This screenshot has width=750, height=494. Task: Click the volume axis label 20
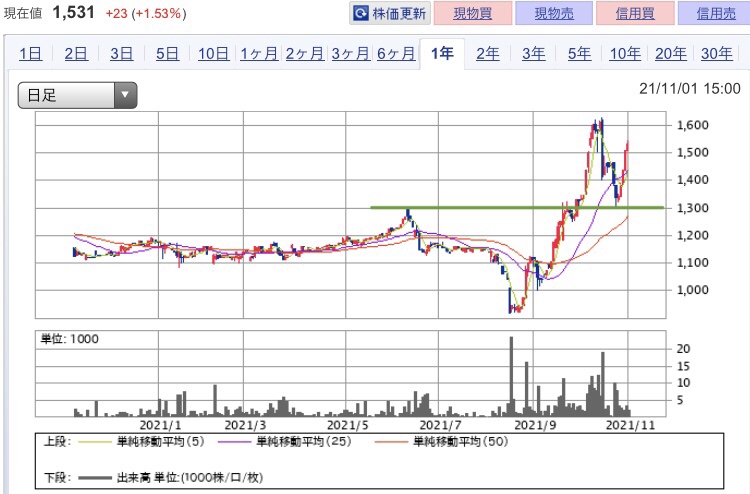(683, 349)
